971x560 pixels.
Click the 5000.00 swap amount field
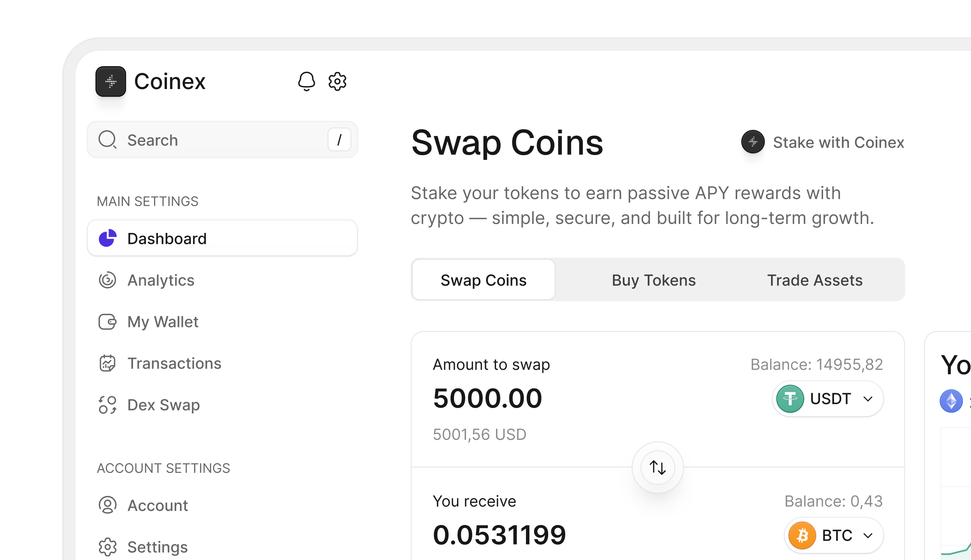pos(487,398)
